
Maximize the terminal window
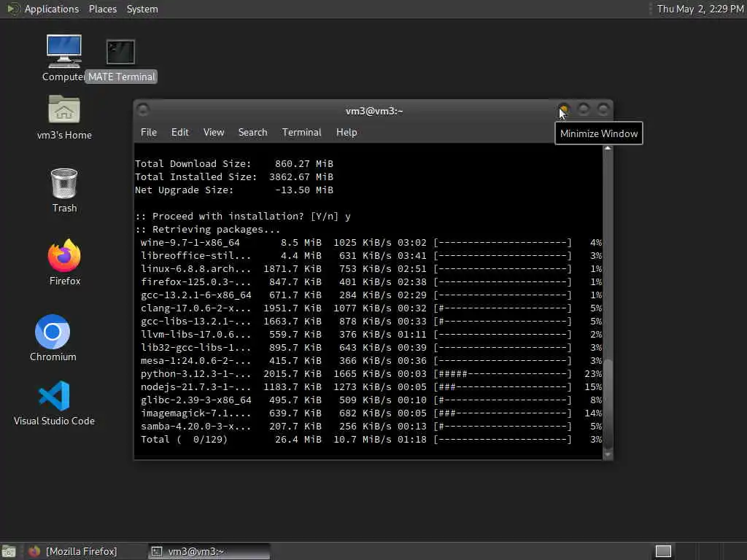(x=583, y=110)
